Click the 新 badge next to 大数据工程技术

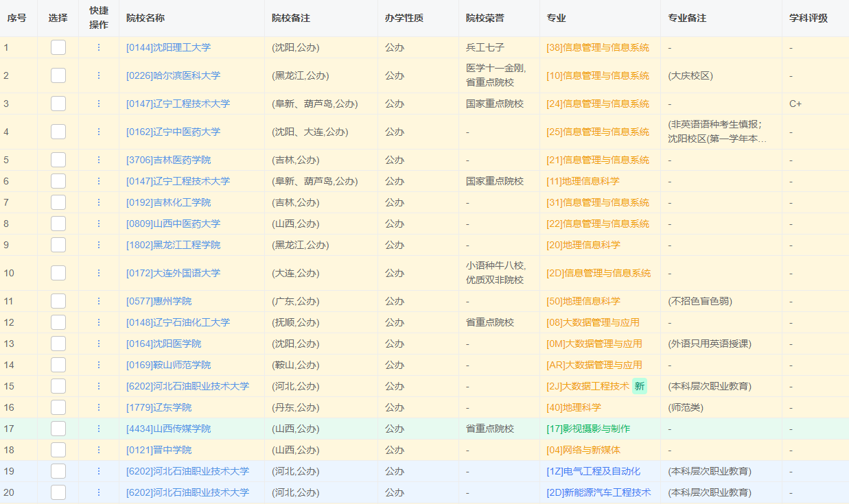coord(638,386)
